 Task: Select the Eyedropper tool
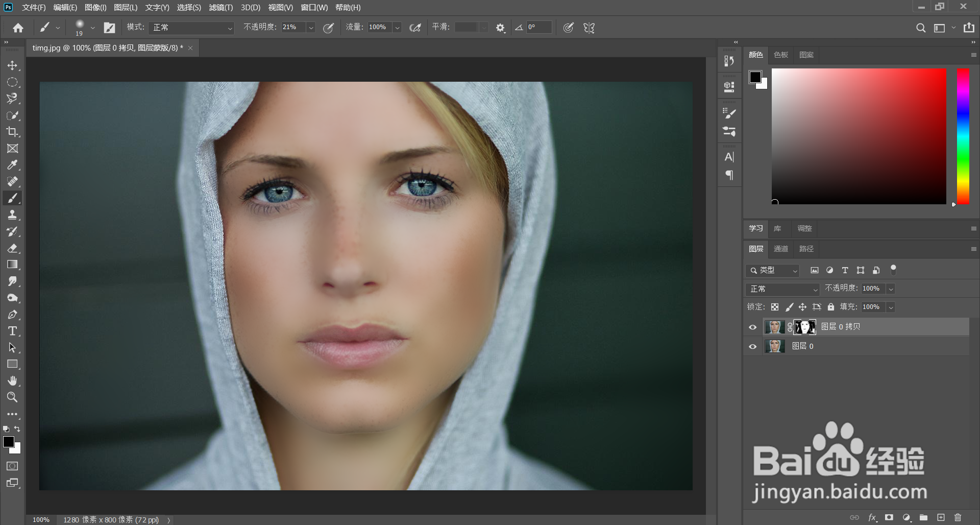tap(12, 165)
